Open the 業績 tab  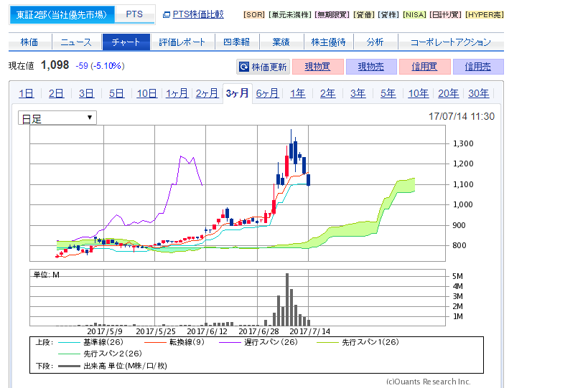tap(281, 42)
